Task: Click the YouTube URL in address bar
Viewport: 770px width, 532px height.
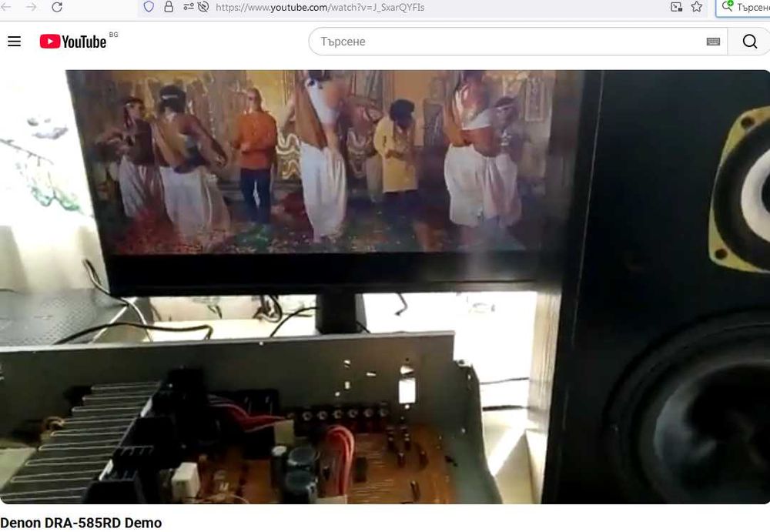Action: click(x=320, y=8)
